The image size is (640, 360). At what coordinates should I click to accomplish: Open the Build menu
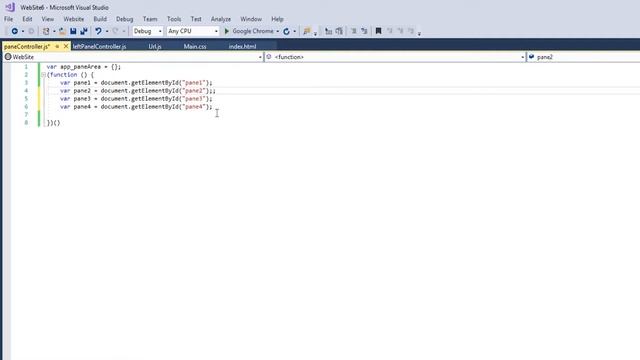coord(100,19)
